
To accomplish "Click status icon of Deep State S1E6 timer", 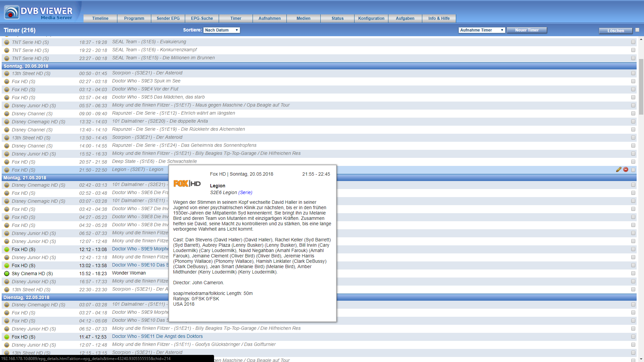I will click(7, 162).
